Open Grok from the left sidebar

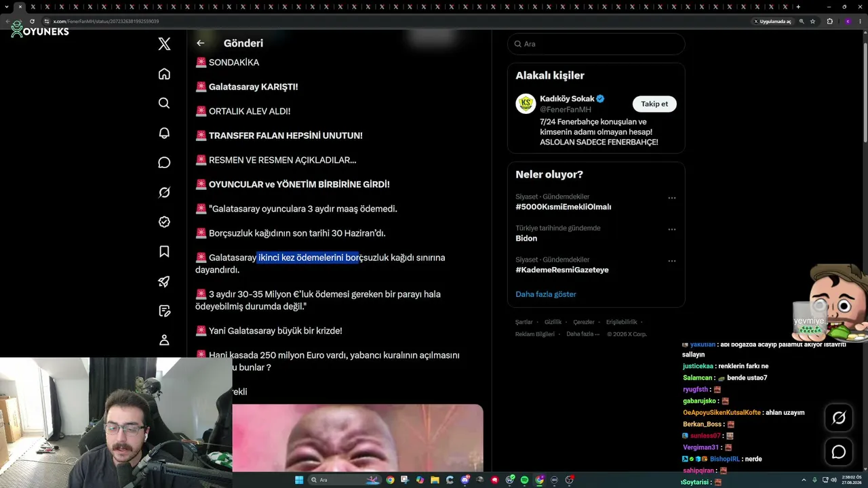point(164,192)
